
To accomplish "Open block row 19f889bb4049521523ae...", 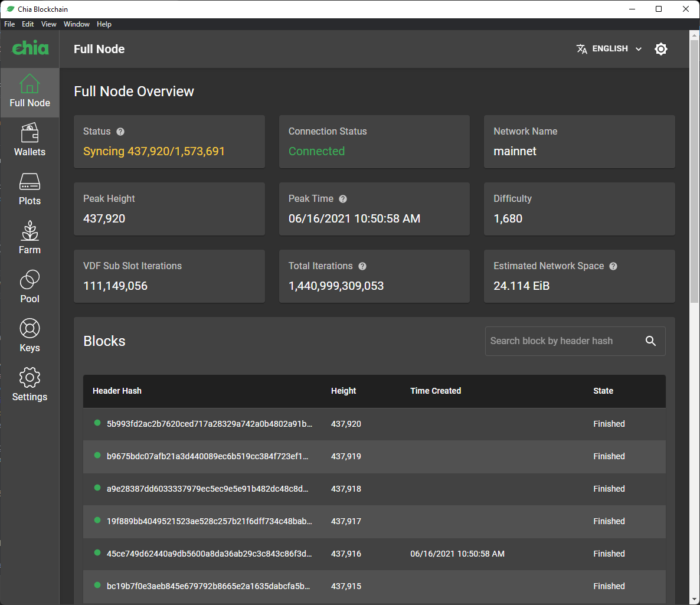I will click(x=374, y=522).
